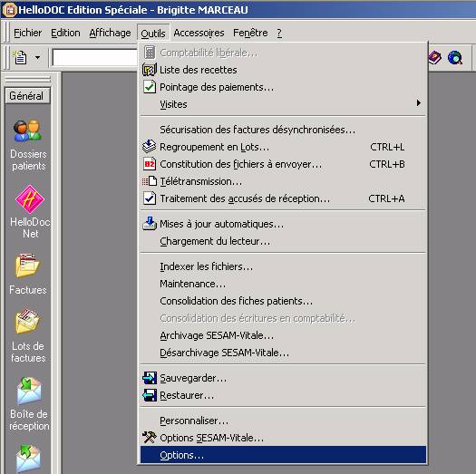476x474 pixels.
Task: Click the toolbar text input field
Action: coord(94,57)
